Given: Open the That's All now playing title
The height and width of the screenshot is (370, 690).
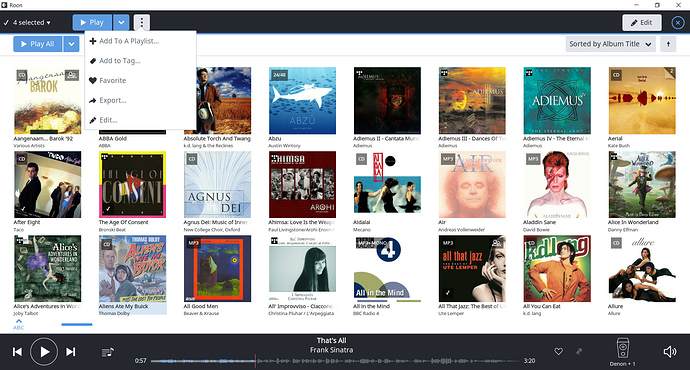Looking at the screenshot, I should [x=331, y=341].
